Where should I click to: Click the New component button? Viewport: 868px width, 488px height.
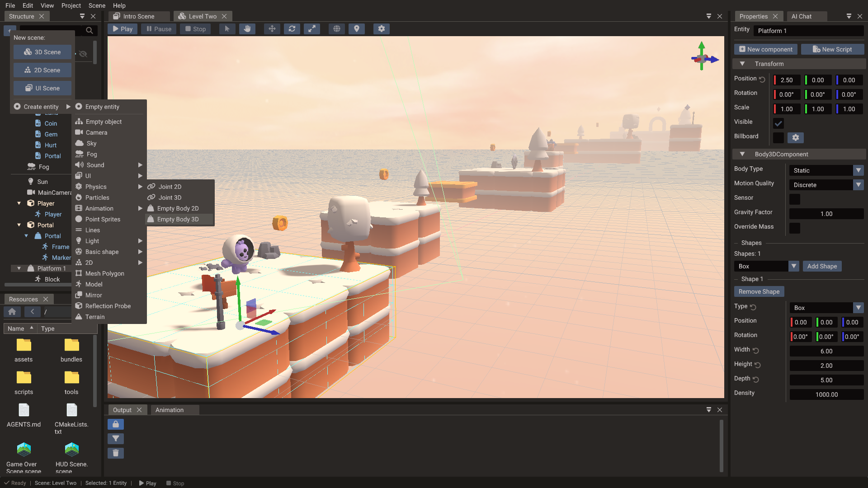pos(766,49)
